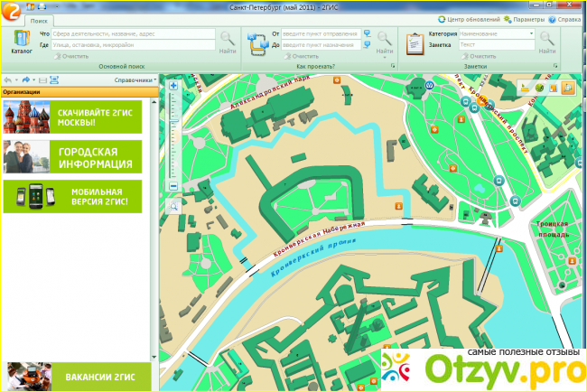Open the Категория dropdown list
Viewport: 587px width, 392px height.
tap(532, 33)
